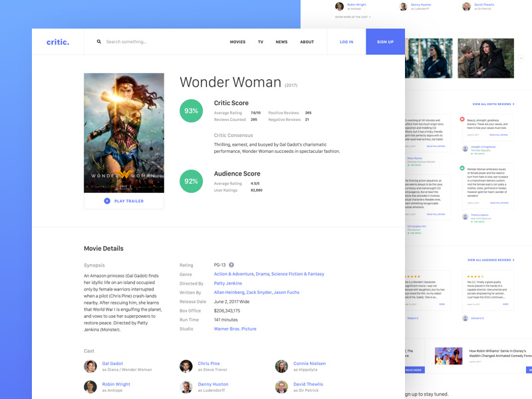Click the 93% critic score badge
532x399 pixels.
point(191,110)
